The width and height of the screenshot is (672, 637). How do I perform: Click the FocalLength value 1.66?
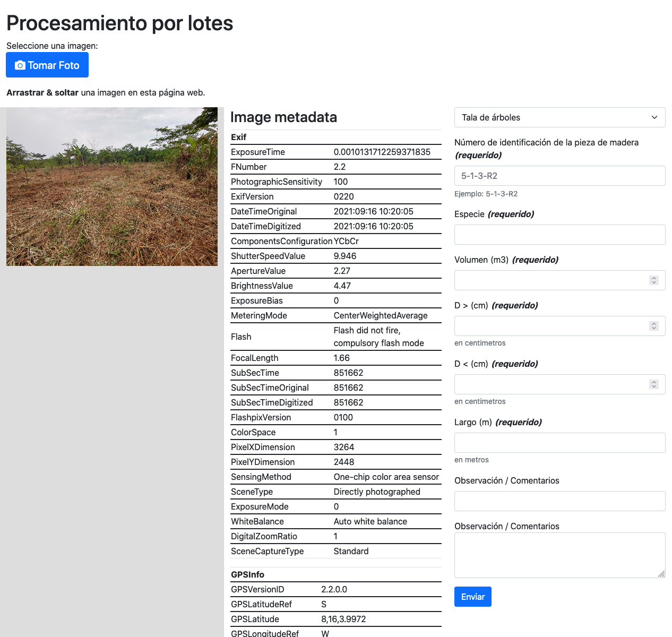[x=341, y=358]
